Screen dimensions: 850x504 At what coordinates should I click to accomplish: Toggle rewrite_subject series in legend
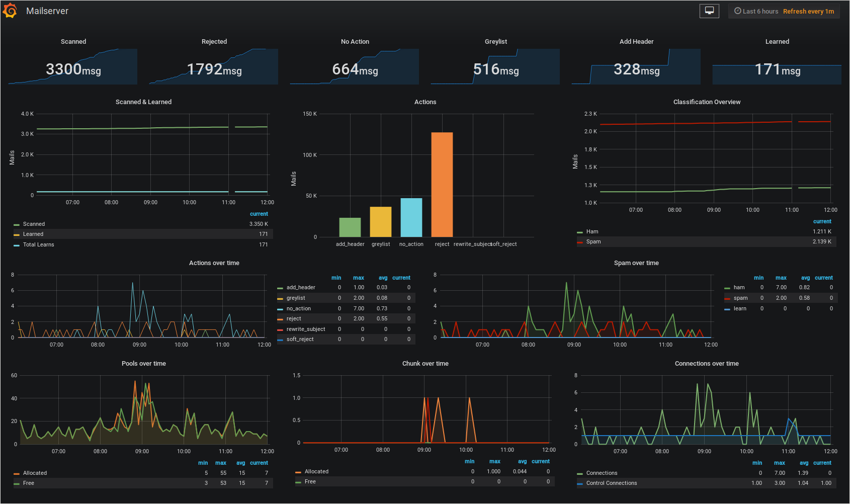306,329
